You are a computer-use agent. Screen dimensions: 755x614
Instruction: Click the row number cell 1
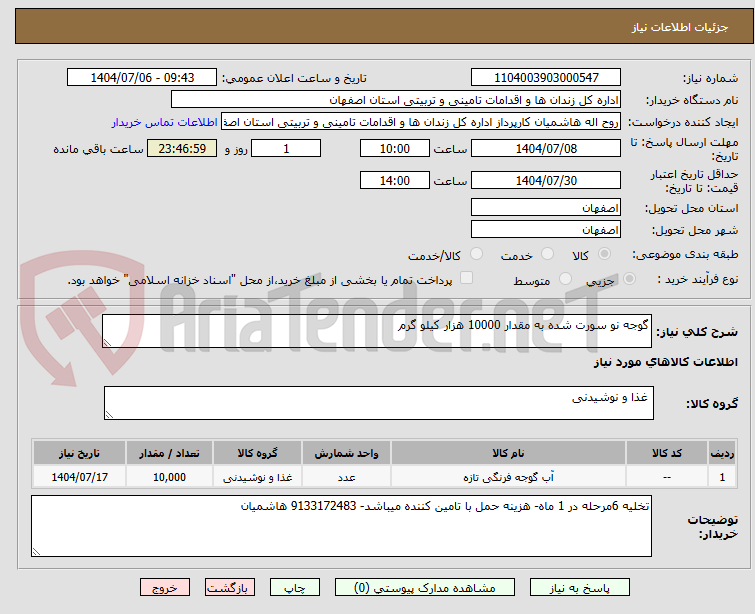[x=722, y=477]
